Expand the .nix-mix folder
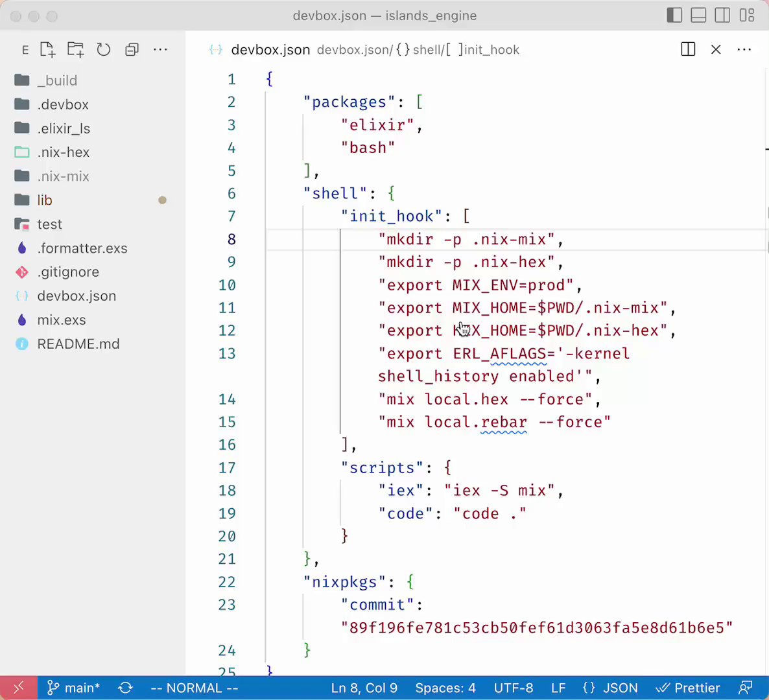The width and height of the screenshot is (769, 700). [93, 176]
